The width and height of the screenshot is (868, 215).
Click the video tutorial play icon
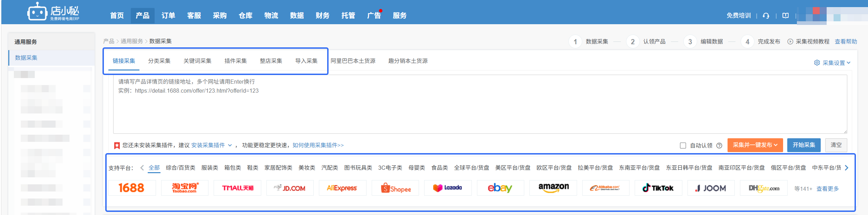pyautogui.click(x=790, y=41)
